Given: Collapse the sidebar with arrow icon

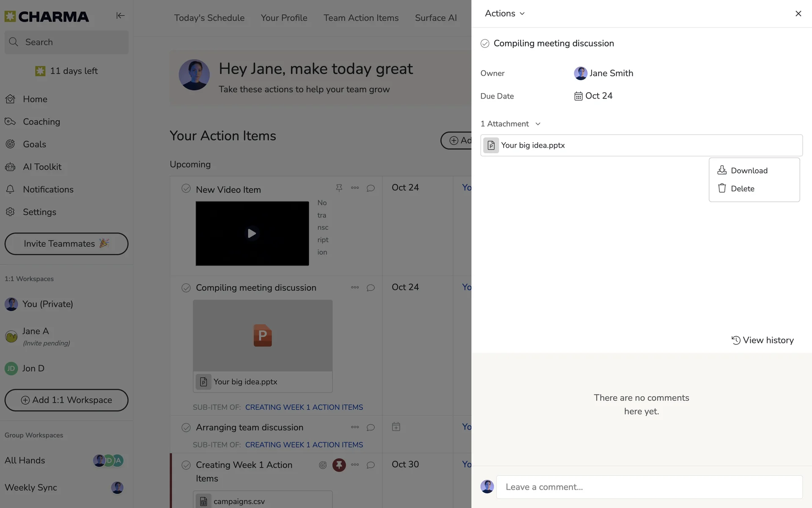Looking at the screenshot, I should tap(120, 16).
